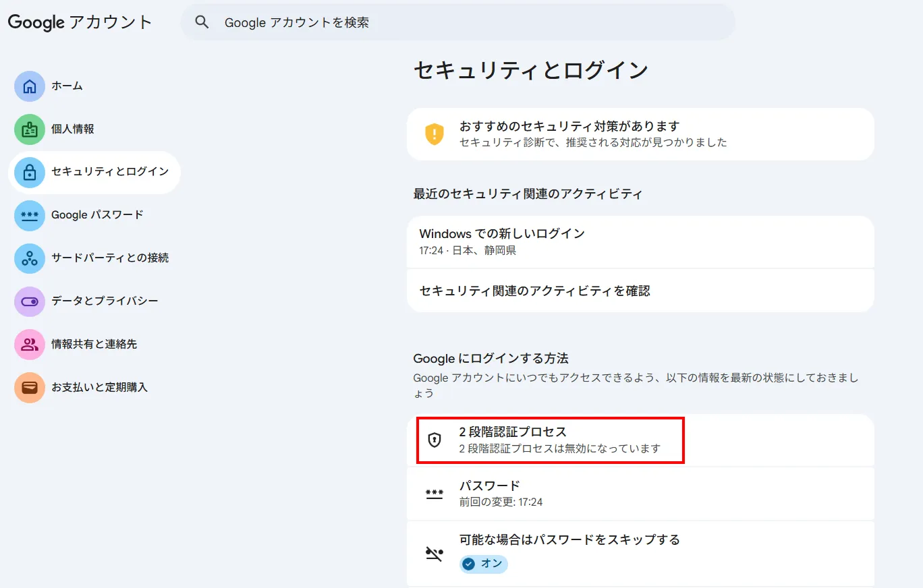Open 可能な場合はパスワードをスキップする row
Viewport: 923px width, 588px height.
[x=640, y=540]
